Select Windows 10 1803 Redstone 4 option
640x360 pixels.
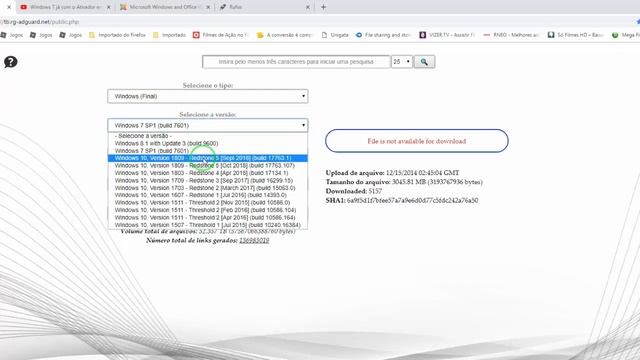pos(208,173)
